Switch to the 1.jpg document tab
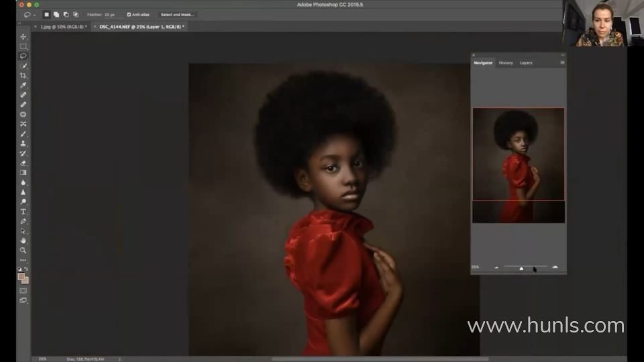Image resolution: width=644 pixels, height=362 pixels. 62,27
